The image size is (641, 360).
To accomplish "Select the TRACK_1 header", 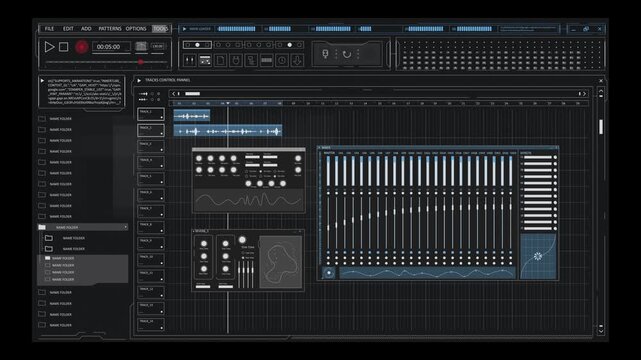I will [150, 114].
